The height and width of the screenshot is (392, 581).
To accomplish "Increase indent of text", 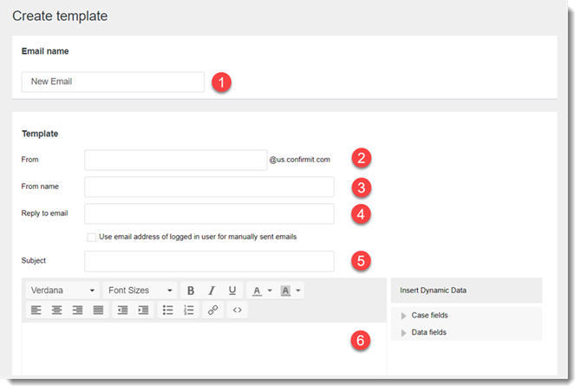I will click(143, 310).
